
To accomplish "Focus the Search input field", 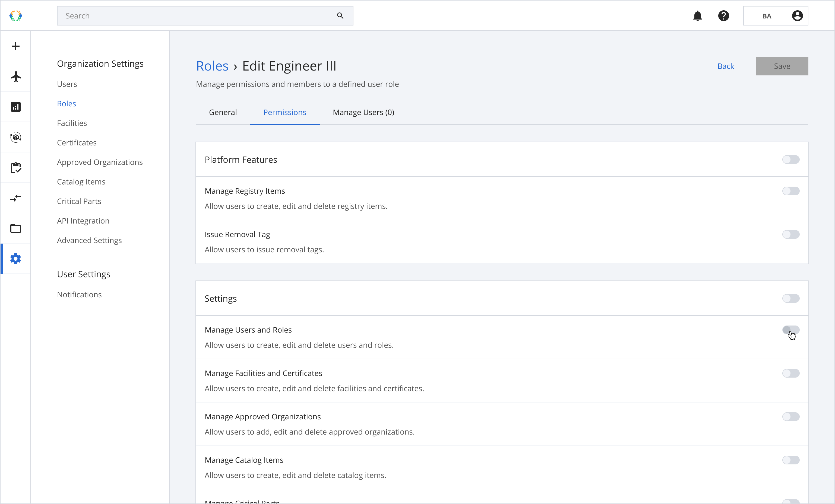I will click(205, 15).
